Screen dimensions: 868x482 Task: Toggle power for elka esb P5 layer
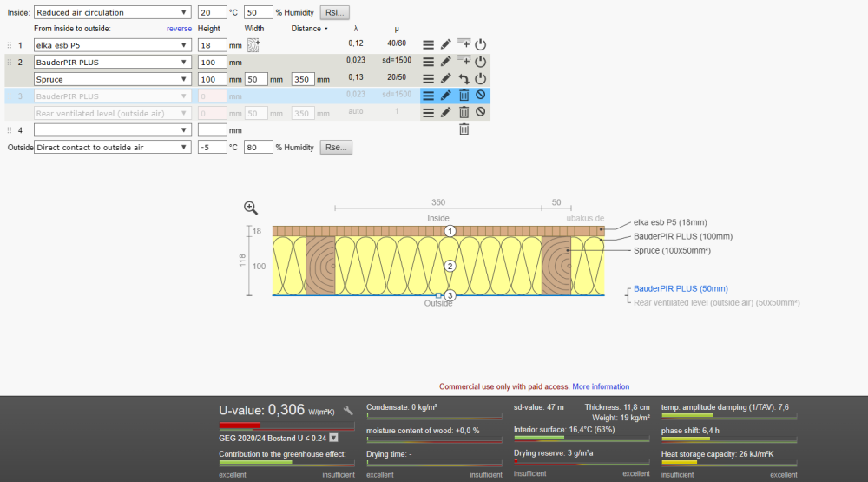coord(481,44)
